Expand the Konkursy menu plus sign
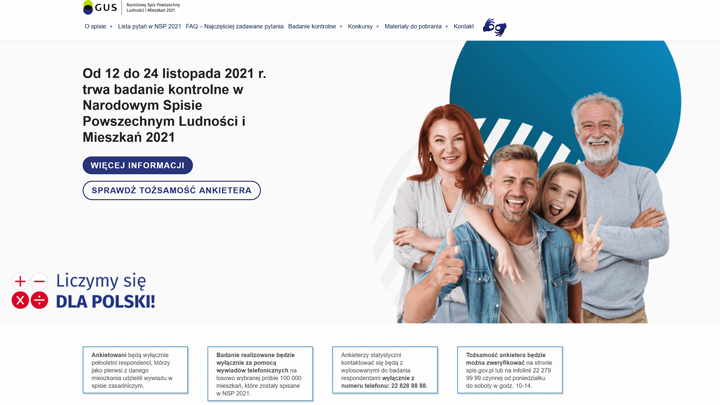Screen dimensions: 720x405 tap(377, 27)
